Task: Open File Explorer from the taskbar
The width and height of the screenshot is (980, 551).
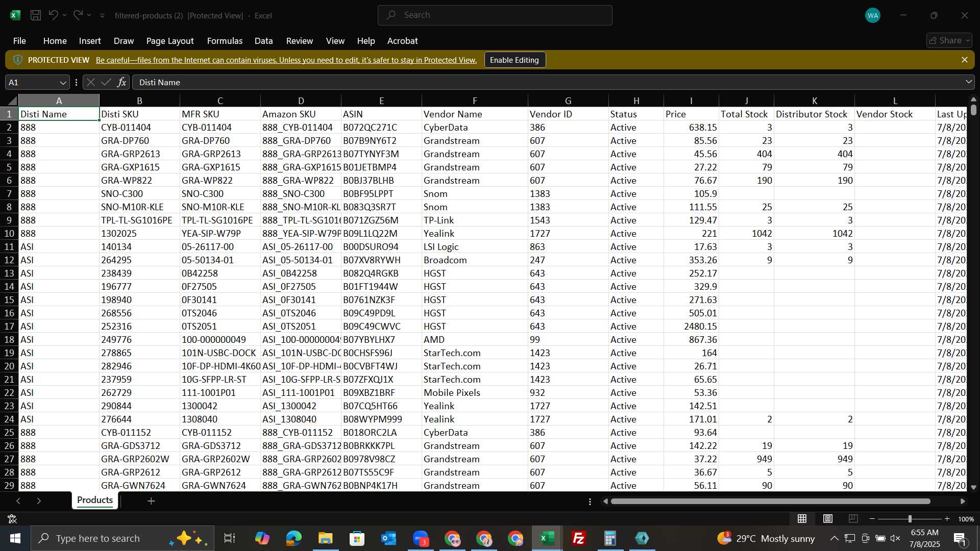Action: (x=326, y=538)
